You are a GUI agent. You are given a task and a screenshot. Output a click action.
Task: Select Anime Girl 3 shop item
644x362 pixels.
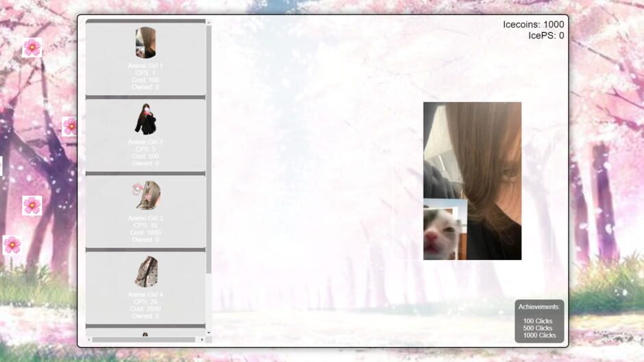pos(145,211)
